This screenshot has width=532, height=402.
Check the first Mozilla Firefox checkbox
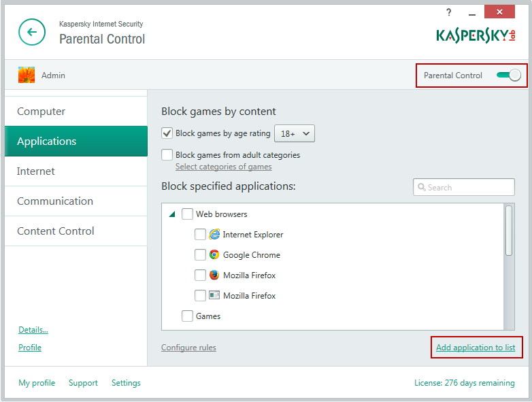(200, 275)
